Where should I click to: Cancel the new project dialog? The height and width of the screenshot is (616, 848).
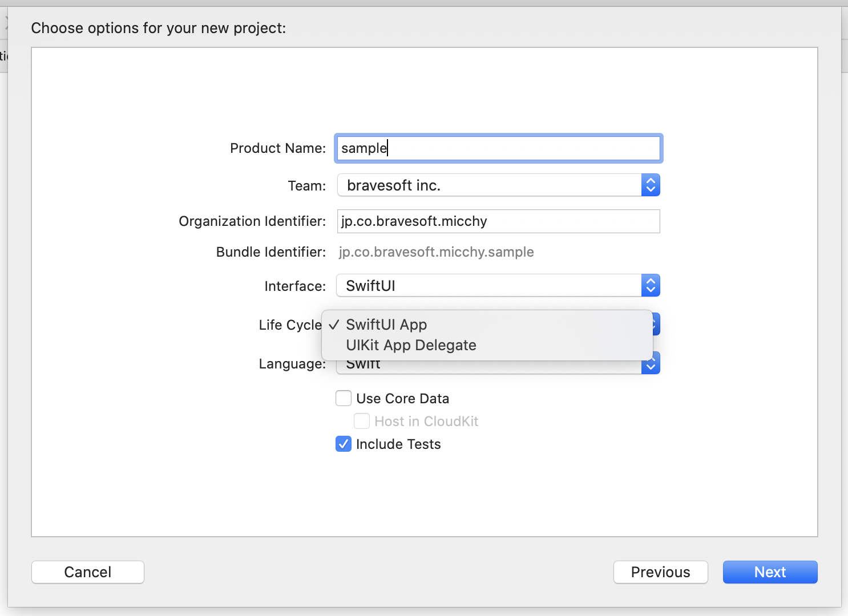[87, 572]
